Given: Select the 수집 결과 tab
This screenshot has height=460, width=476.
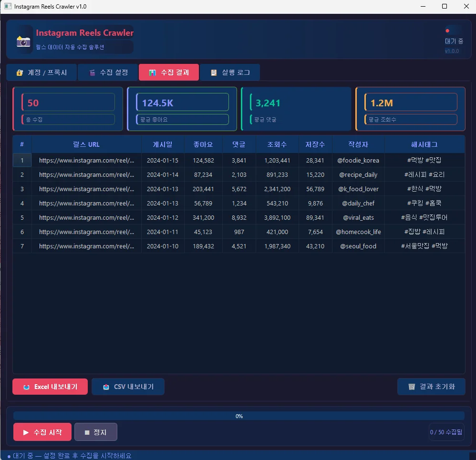Looking at the screenshot, I should click(169, 72).
